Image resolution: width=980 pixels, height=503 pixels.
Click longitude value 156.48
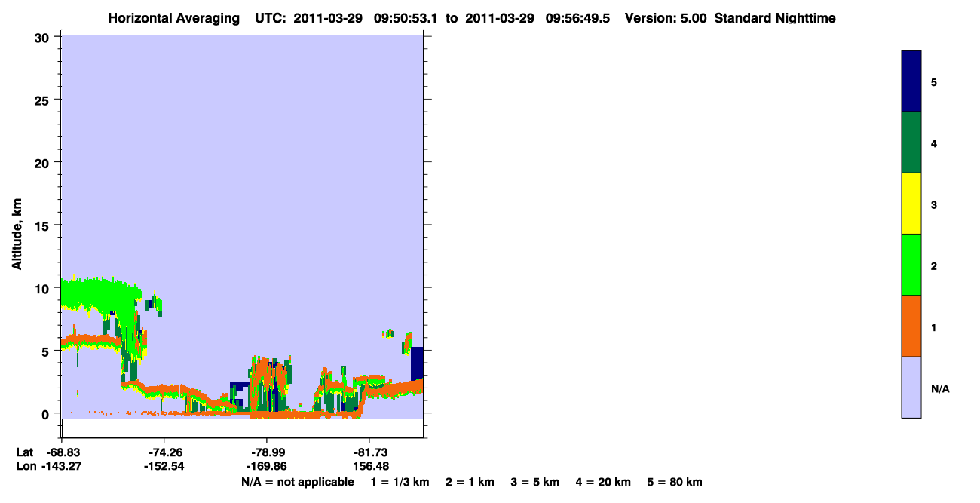(369, 466)
